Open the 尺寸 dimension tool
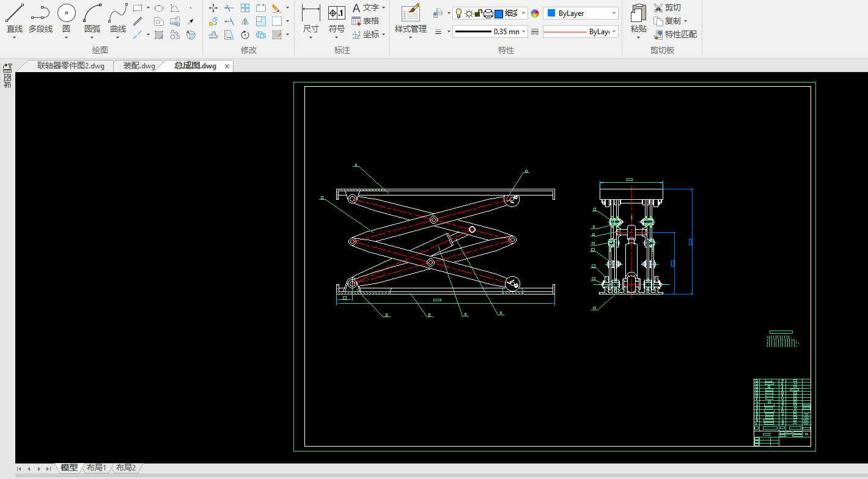The height and width of the screenshot is (479, 868). [x=311, y=18]
